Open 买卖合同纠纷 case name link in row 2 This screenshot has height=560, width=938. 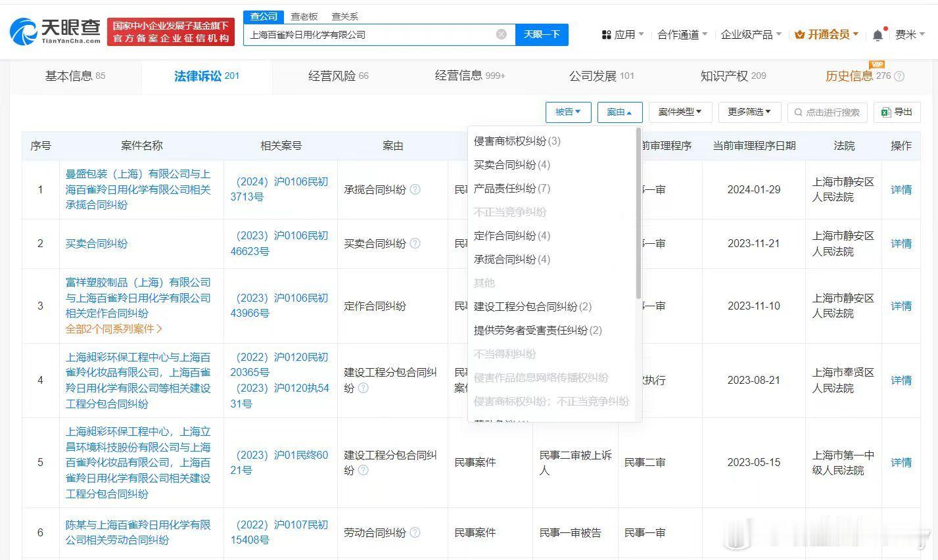pos(97,243)
